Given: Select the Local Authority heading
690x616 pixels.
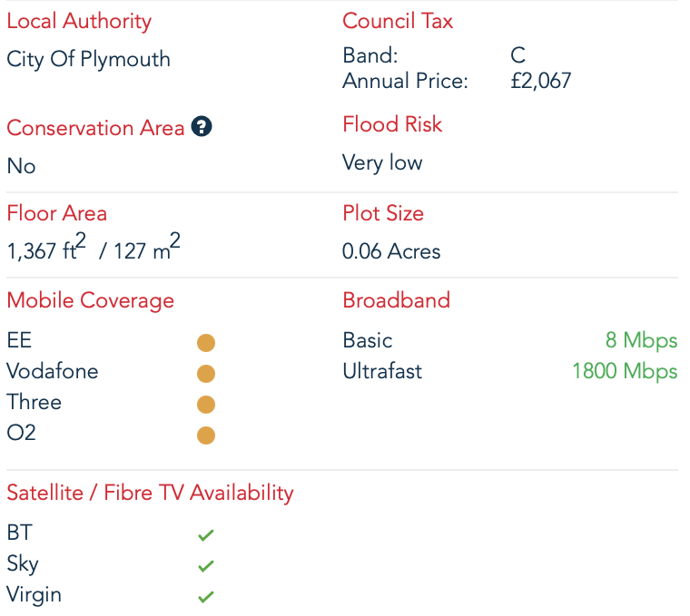Looking at the screenshot, I should pos(79,22).
